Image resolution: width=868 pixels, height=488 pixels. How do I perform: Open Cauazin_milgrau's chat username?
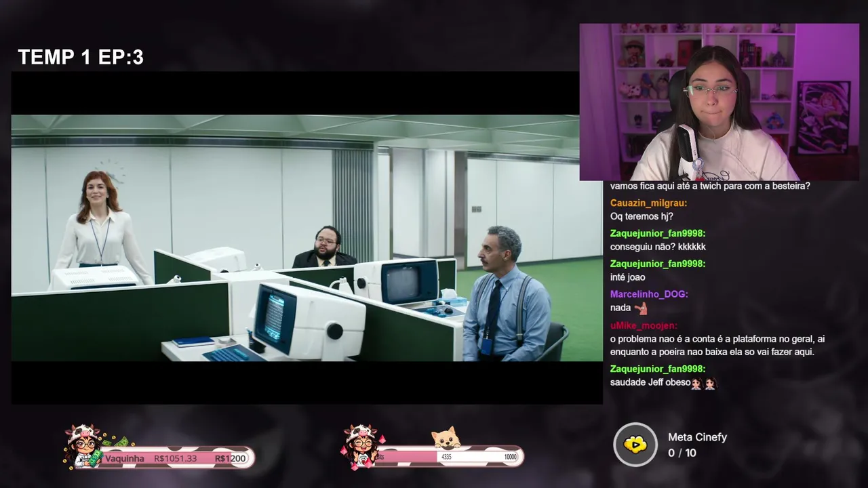[648, 203]
